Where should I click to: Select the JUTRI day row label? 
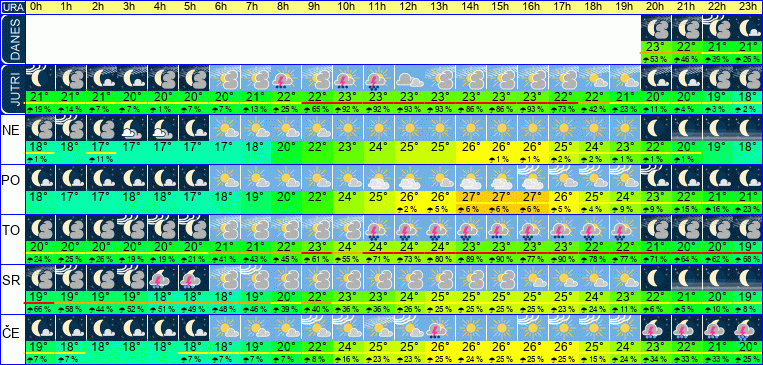tap(12, 89)
